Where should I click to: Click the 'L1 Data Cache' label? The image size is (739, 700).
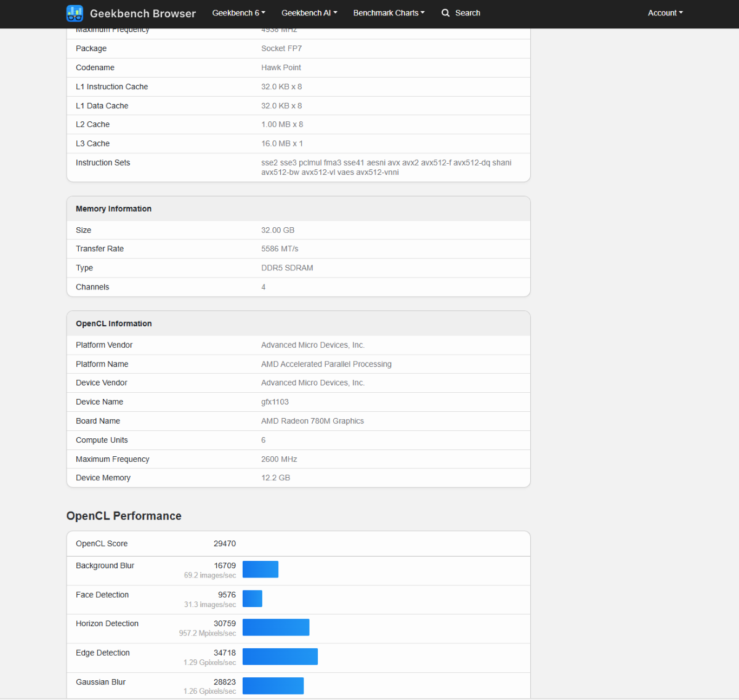(102, 106)
